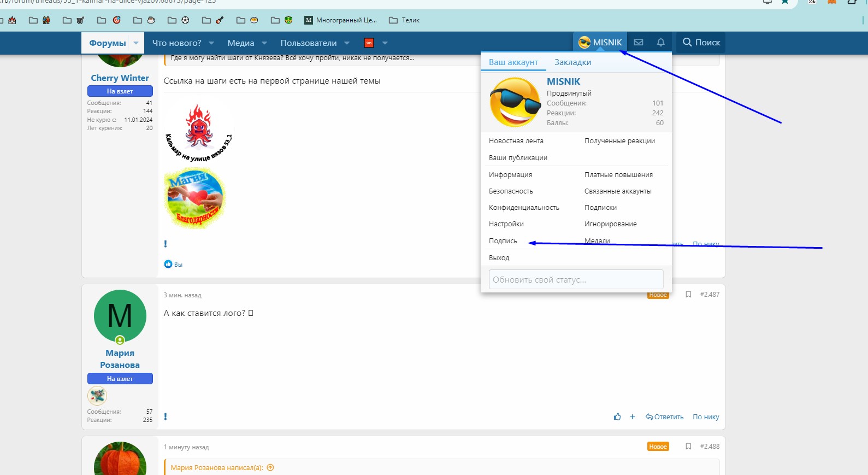868x475 pixels.
Task: Open Подписки in account menu
Action: click(x=600, y=207)
